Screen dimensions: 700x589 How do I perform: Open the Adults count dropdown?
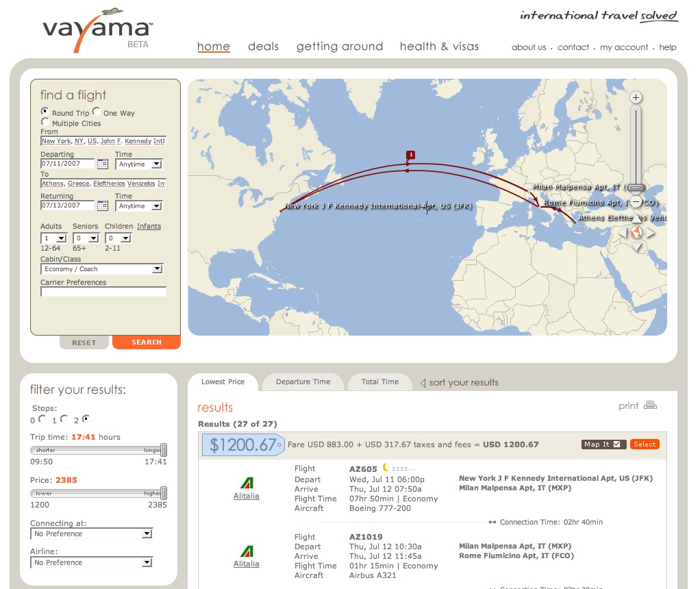click(x=53, y=238)
